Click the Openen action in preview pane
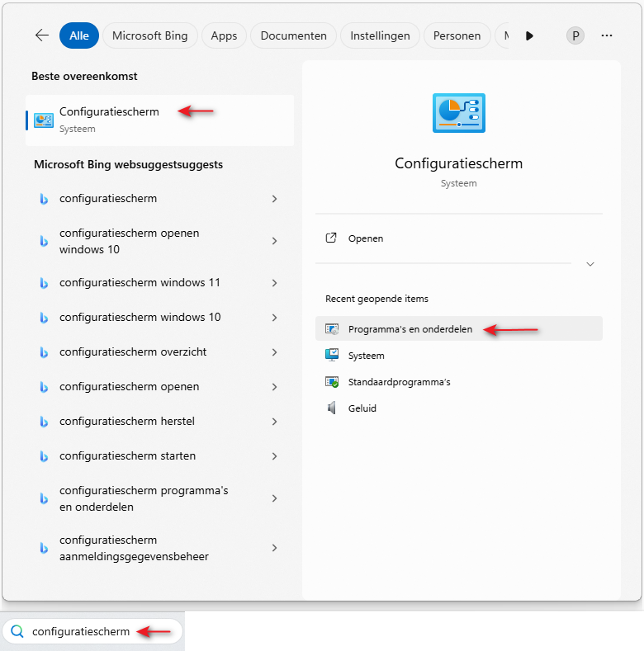Image resolution: width=644 pixels, height=651 pixels. point(459,238)
